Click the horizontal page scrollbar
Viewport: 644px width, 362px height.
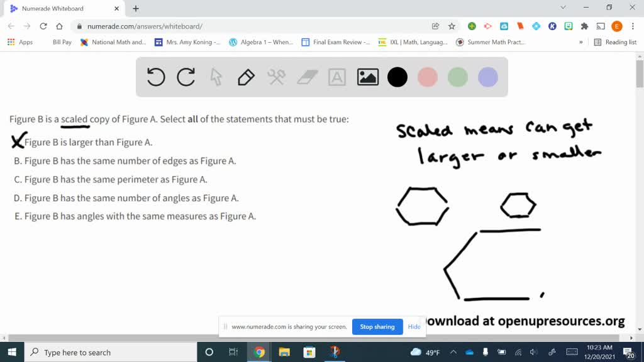[x=313, y=337]
